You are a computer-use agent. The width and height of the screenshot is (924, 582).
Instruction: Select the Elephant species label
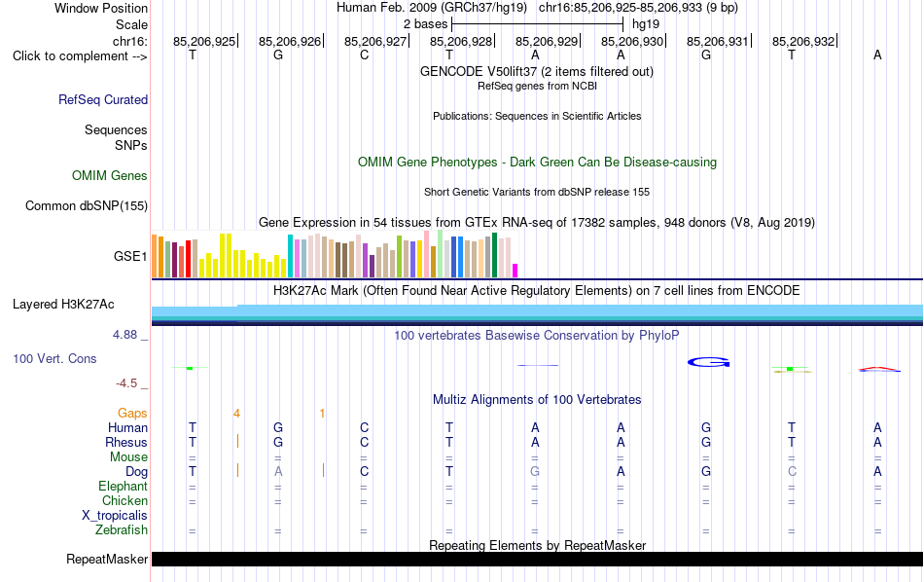[x=123, y=486]
